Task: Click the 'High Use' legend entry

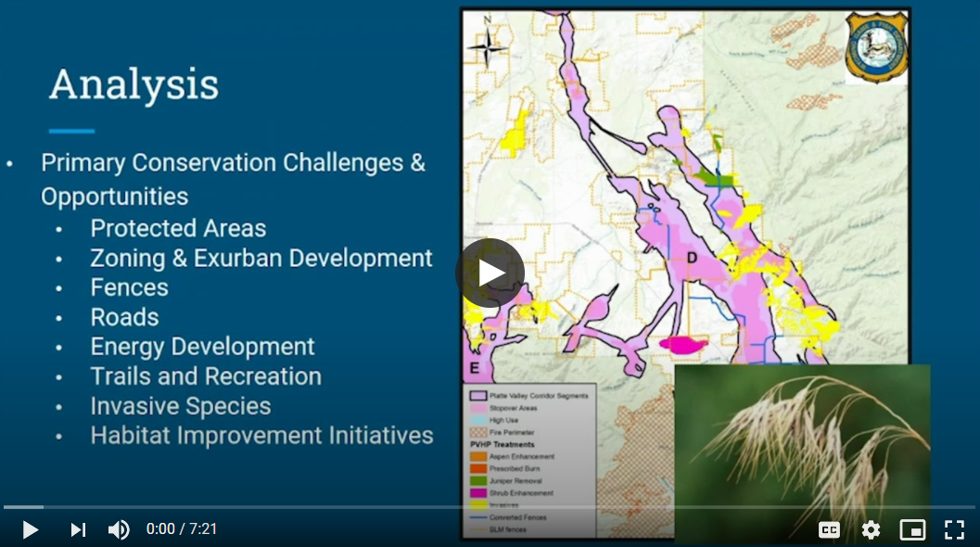Action: click(494, 420)
